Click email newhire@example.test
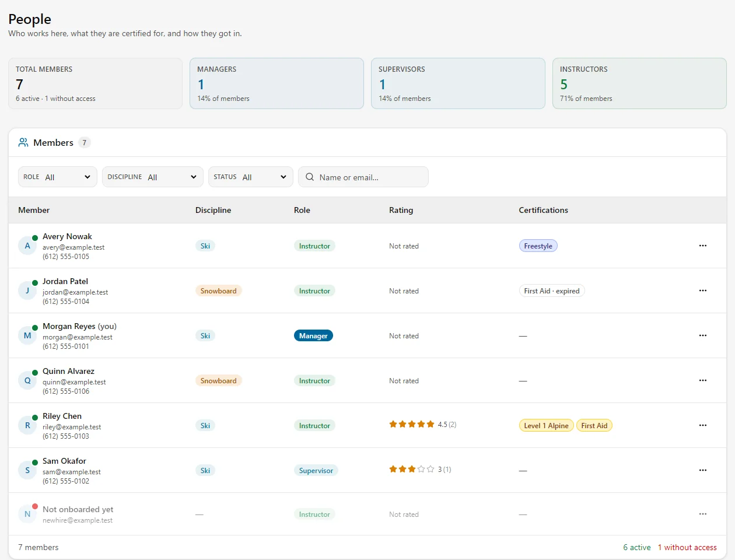 click(78, 520)
